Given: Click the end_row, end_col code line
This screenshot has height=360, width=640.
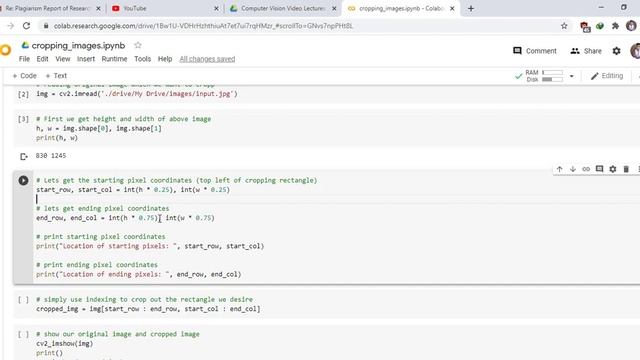Looking at the screenshot, I should click(x=125, y=218).
